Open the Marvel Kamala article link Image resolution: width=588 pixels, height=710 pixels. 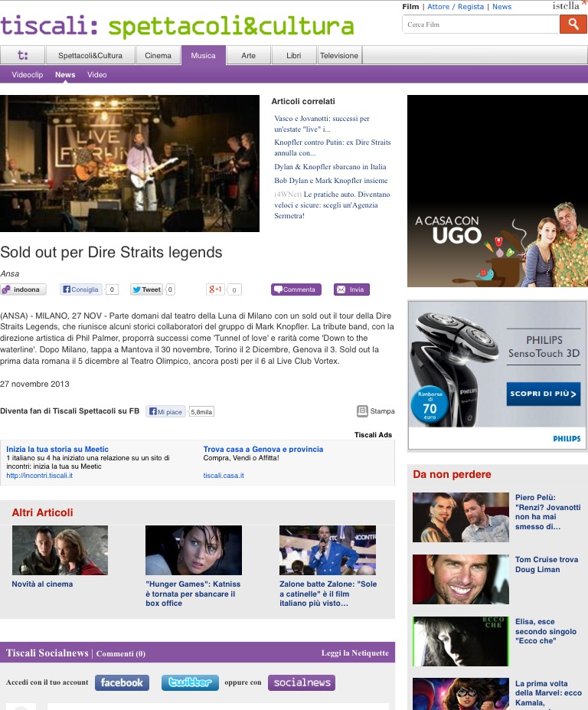click(548, 693)
